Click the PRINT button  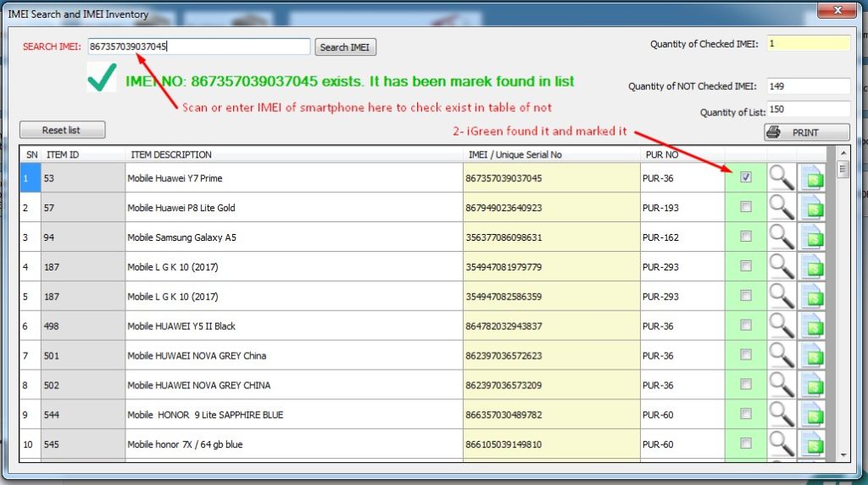pos(807,132)
